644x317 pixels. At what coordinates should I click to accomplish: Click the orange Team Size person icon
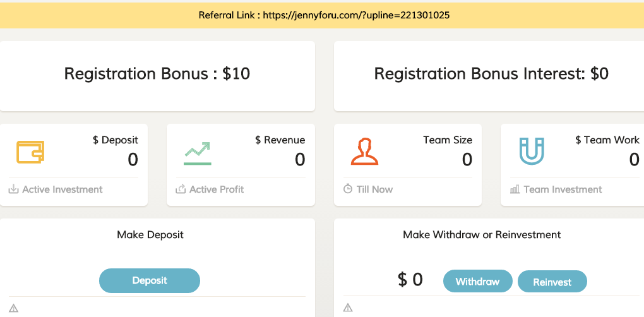coord(364,152)
